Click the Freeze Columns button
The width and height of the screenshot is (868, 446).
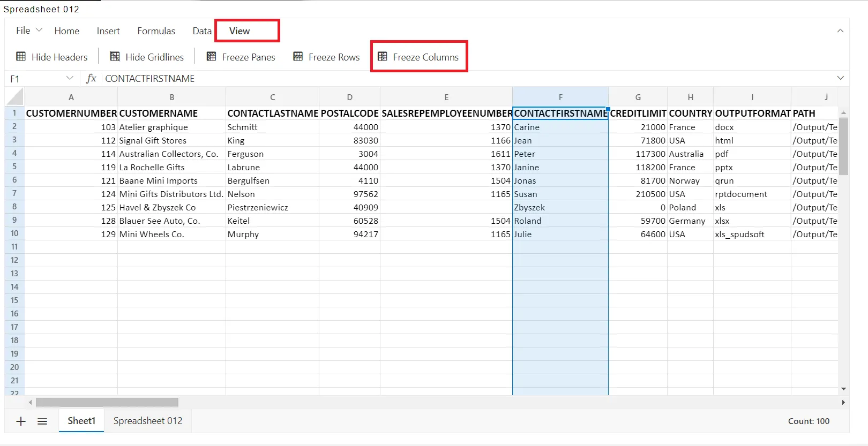coord(418,57)
